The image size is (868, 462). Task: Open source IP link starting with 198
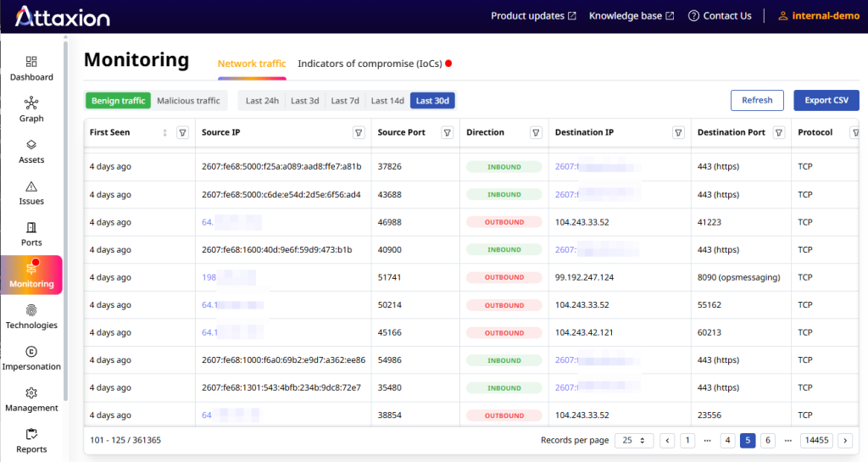(228, 277)
